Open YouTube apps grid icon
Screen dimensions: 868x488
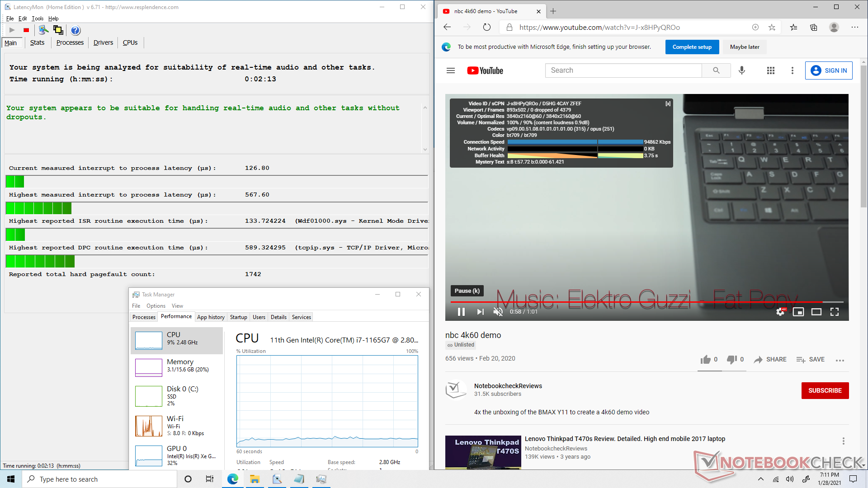(771, 70)
